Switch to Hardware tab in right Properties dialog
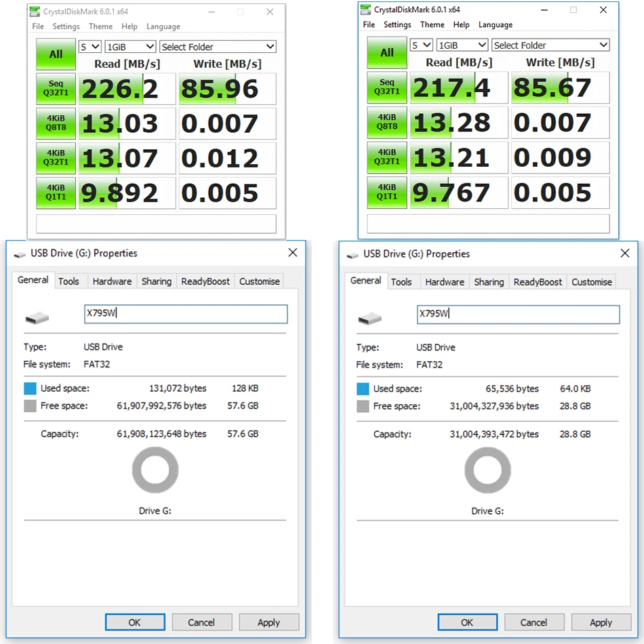Image resolution: width=644 pixels, height=644 pixels. pos(445,282)
